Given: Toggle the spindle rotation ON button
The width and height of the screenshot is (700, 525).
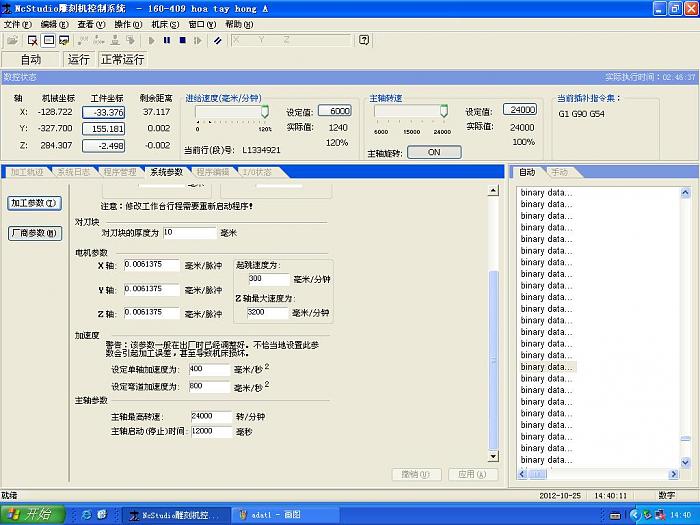Looking at the screenshot, I should 434,152.
